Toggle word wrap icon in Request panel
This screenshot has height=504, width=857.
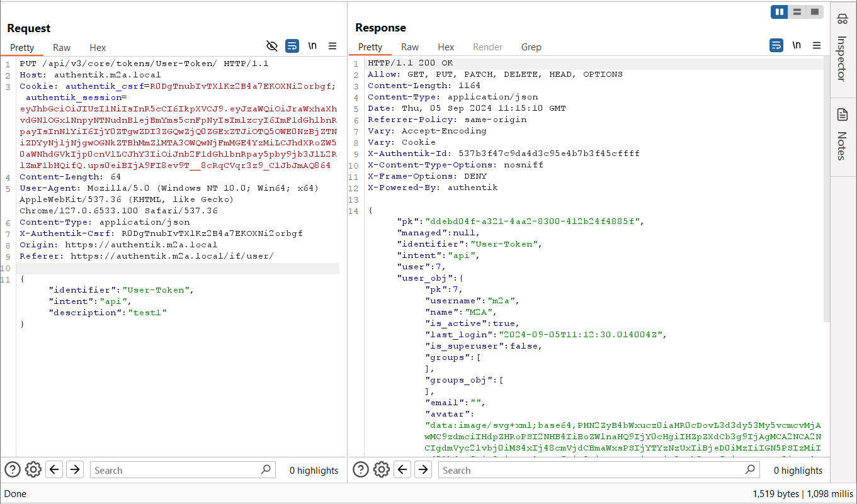coord(292,46)
